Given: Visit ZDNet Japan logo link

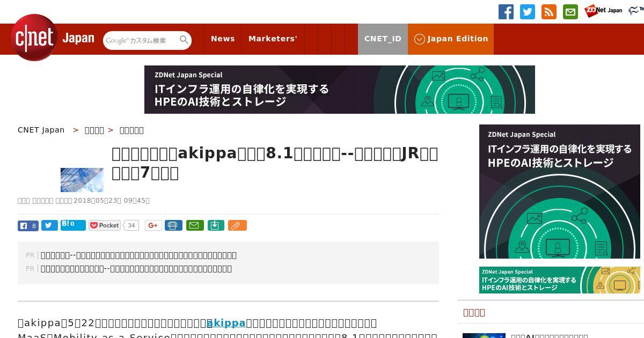Looking at the screenshot, I should 603,10.
